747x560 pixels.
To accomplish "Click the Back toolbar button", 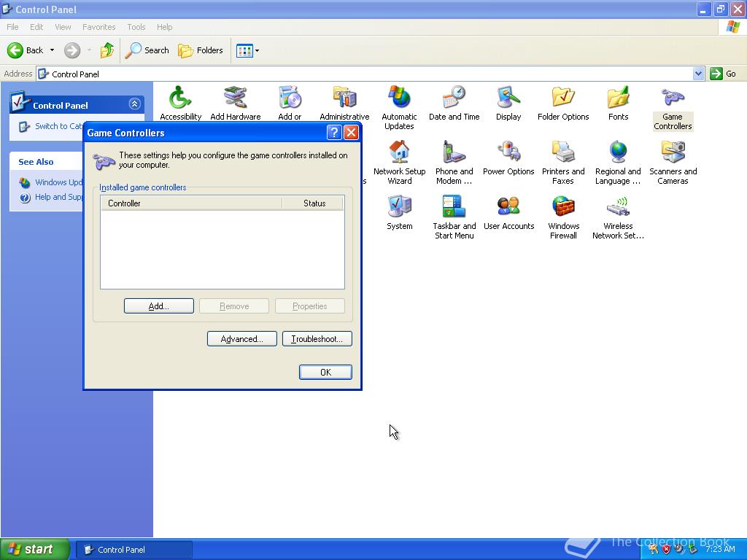I will tap(26, 50).
